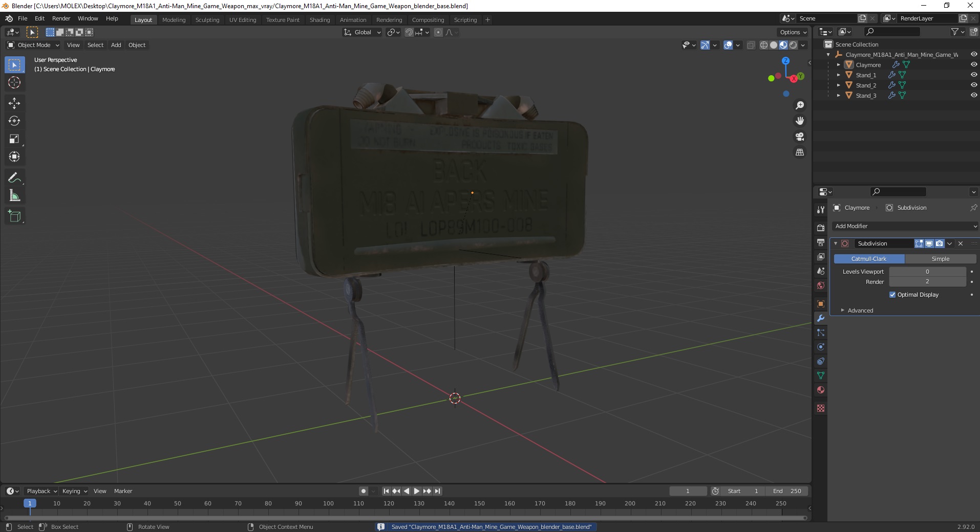Toggle Subdivision modifier viewport display

point(929,243)
